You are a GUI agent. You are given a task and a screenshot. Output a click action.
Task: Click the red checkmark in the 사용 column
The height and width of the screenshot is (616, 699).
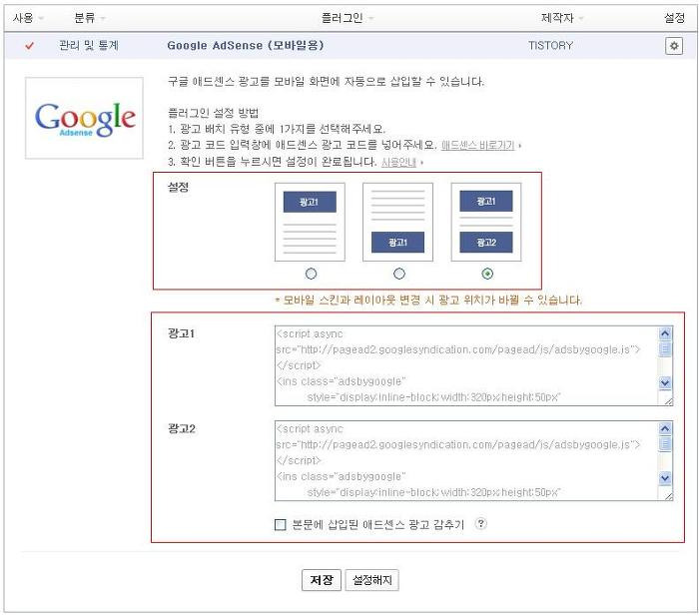click(29, 46)
